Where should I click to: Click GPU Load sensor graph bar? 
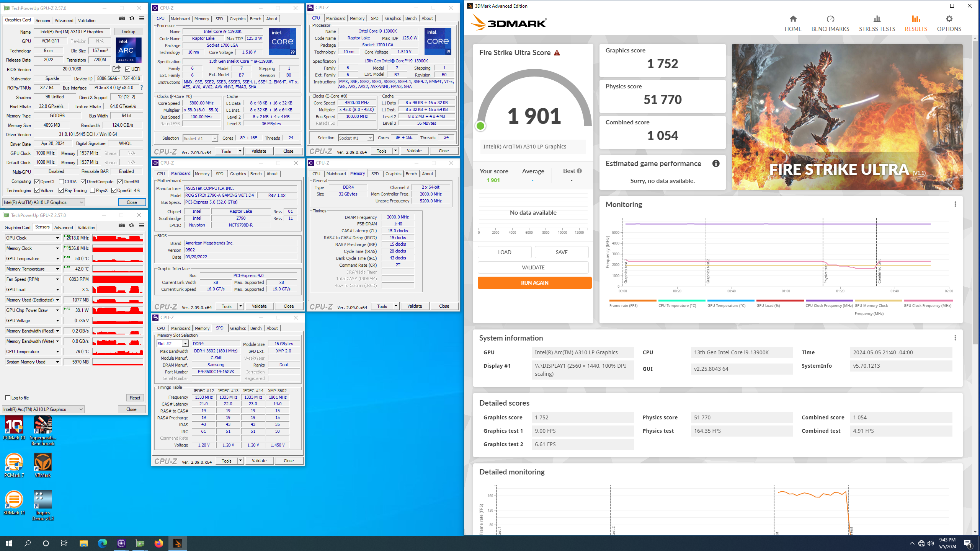118,290
